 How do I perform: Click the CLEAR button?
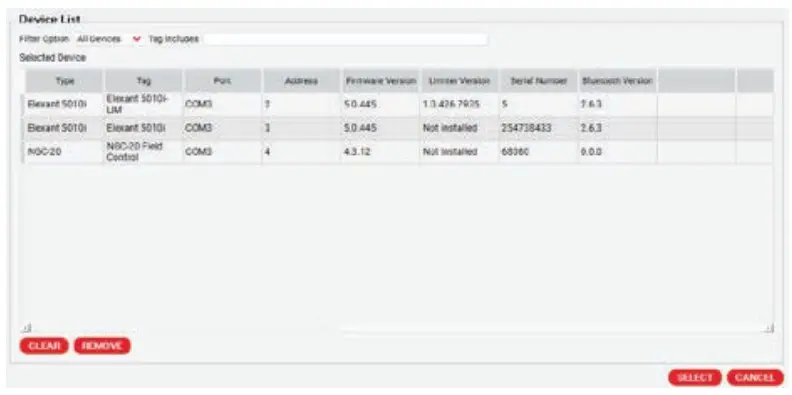(x=44, y=346)
